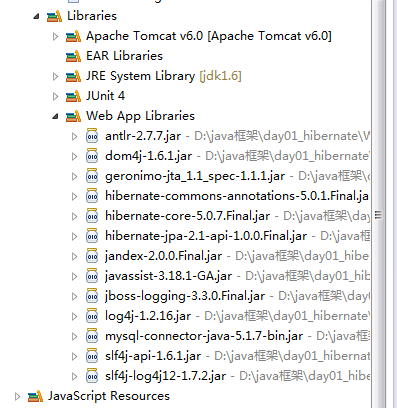Click the JavaScript Resources icon
Viewport: 397px width, 408px height.
coord(35,396)
